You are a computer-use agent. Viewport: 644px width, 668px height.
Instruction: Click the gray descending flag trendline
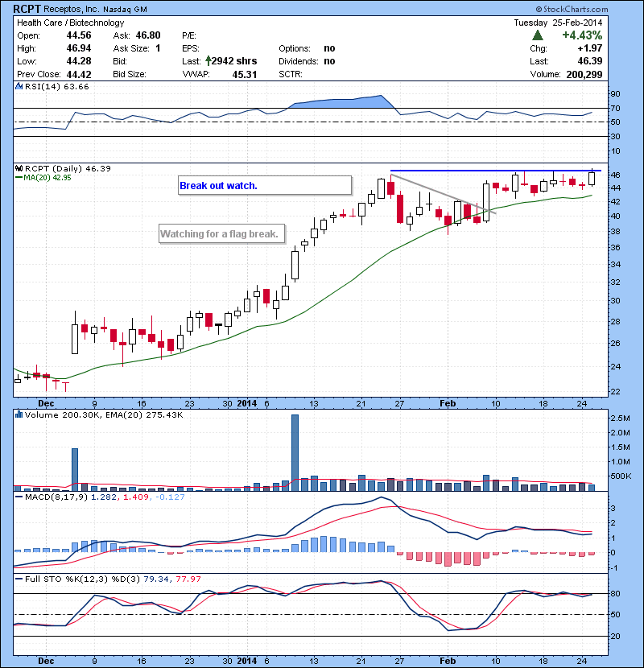pyautogui.click(x=444, y=194)
